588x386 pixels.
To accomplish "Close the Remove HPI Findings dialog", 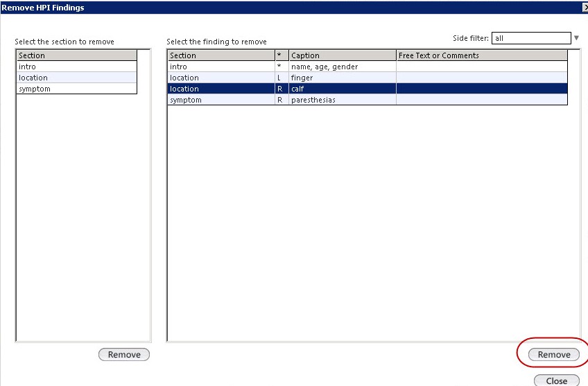I will 585,8.
